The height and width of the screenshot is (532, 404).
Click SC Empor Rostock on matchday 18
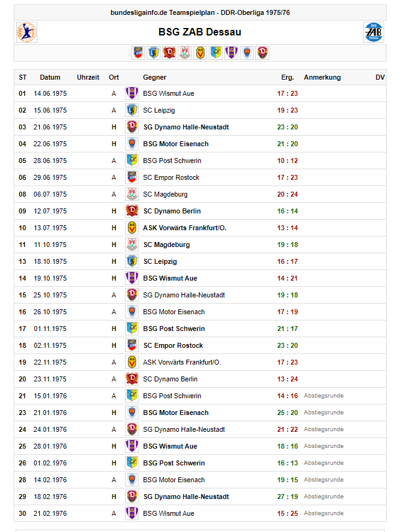coord(173,345)
